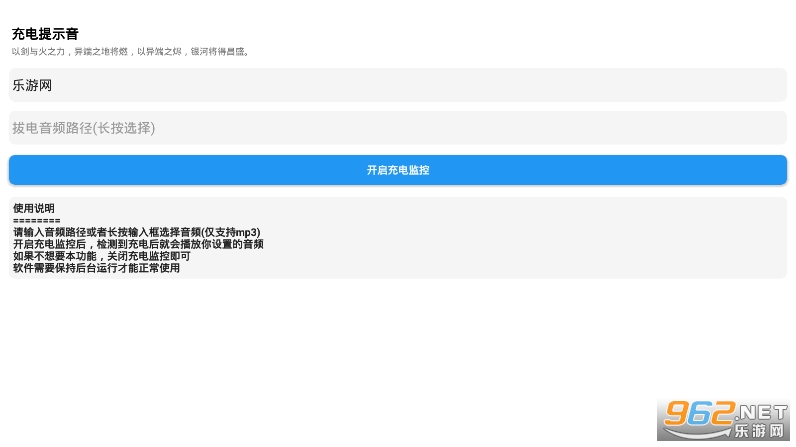Click the 充电提示音 page title
Screen dimensions: 796x447
(45, 34)
